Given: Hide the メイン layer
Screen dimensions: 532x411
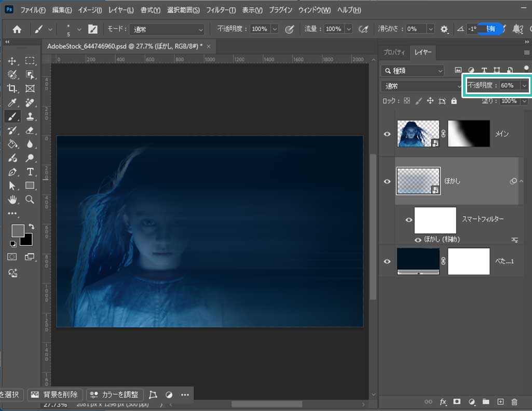Looking at the screenshot, I should (x=387, y=134).
